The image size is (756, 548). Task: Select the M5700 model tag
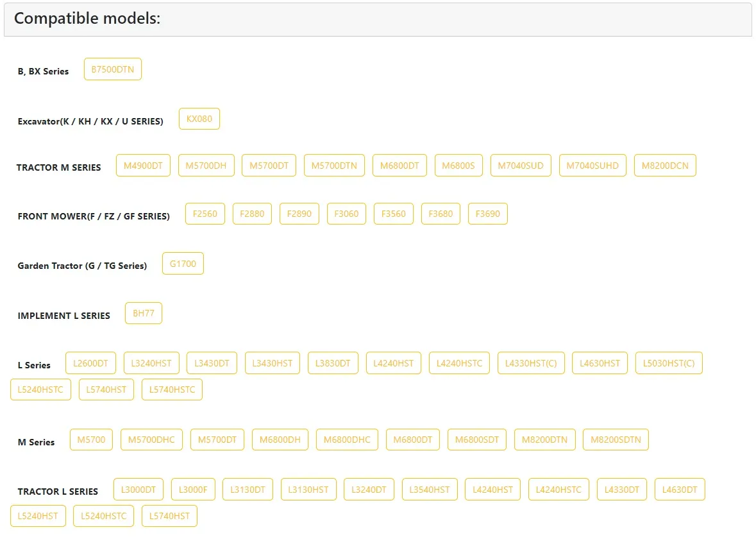coord(91,440)
